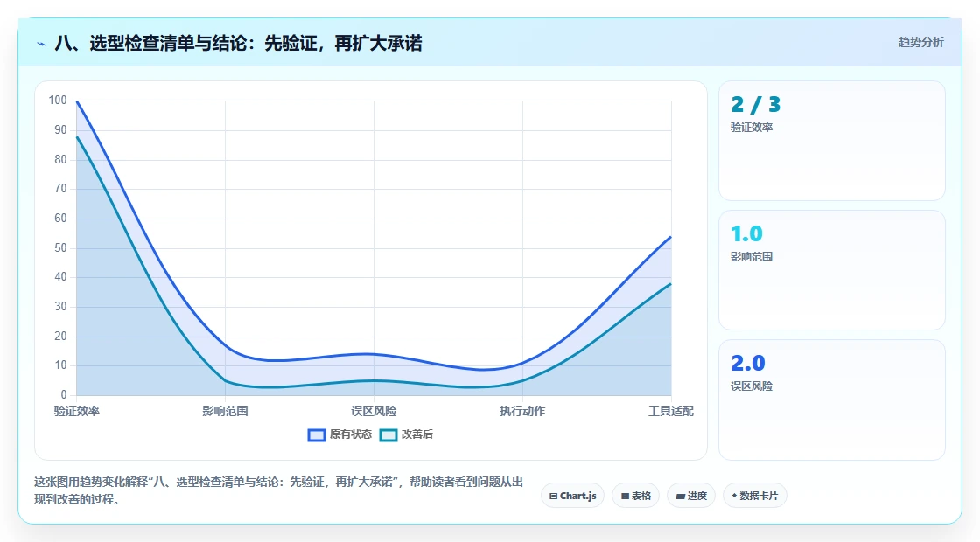The height and width of the screenshot is (542, 980).
Task: Toggle the 改善后 legend entry
Action: [x=406, y=434]
